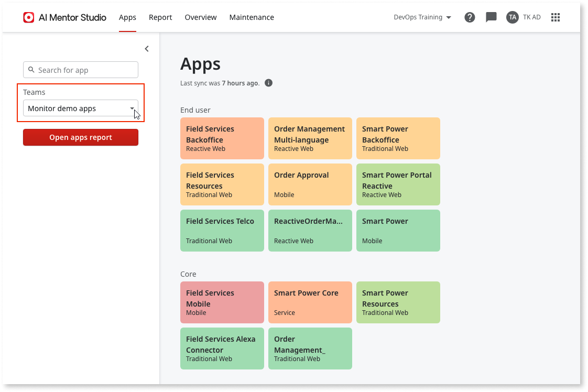Screen dimensions: 588x392
Task: Switch to the Overview tab
Action: pos(201,17)
